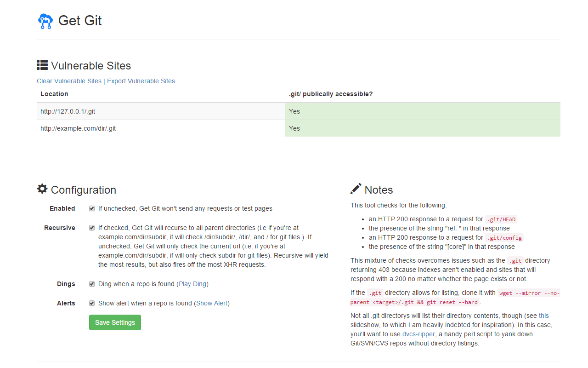Screen dimensions: 588x368
Task: Click the Show Alert link
Action: (x=212, y=303)
